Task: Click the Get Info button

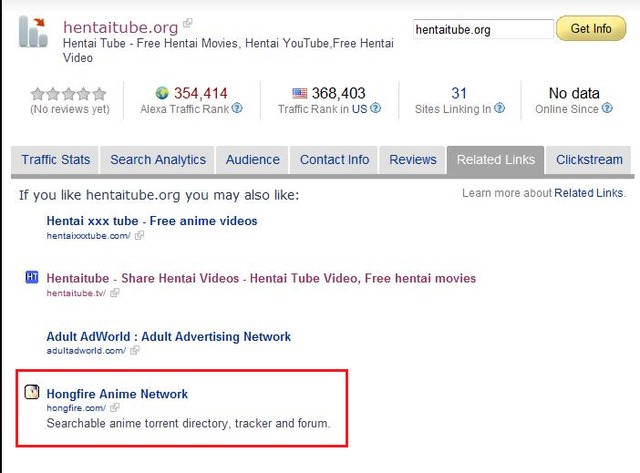Action: 591,29
